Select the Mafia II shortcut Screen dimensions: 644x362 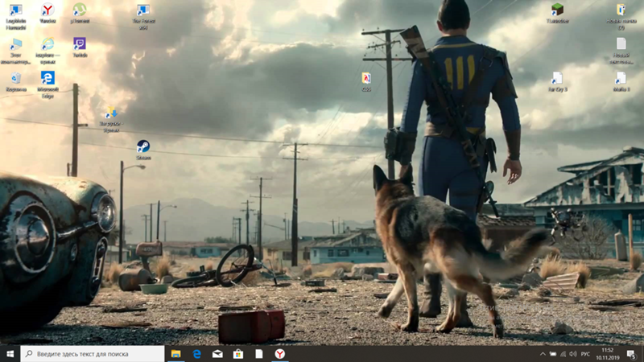[x=621, y=82]
